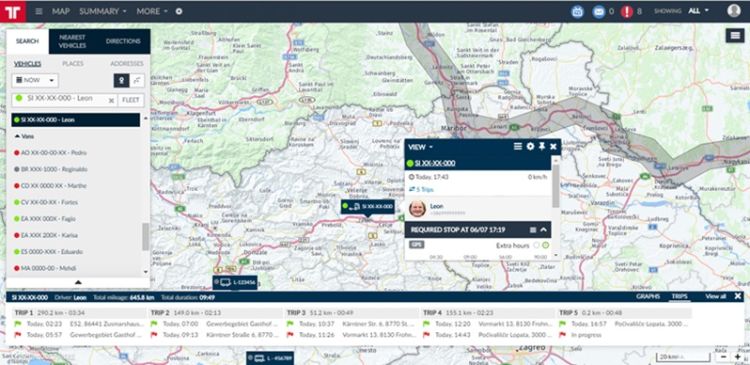
Task: Switch to the NEAREST VEHICLES tab
Action: point(72,41)
